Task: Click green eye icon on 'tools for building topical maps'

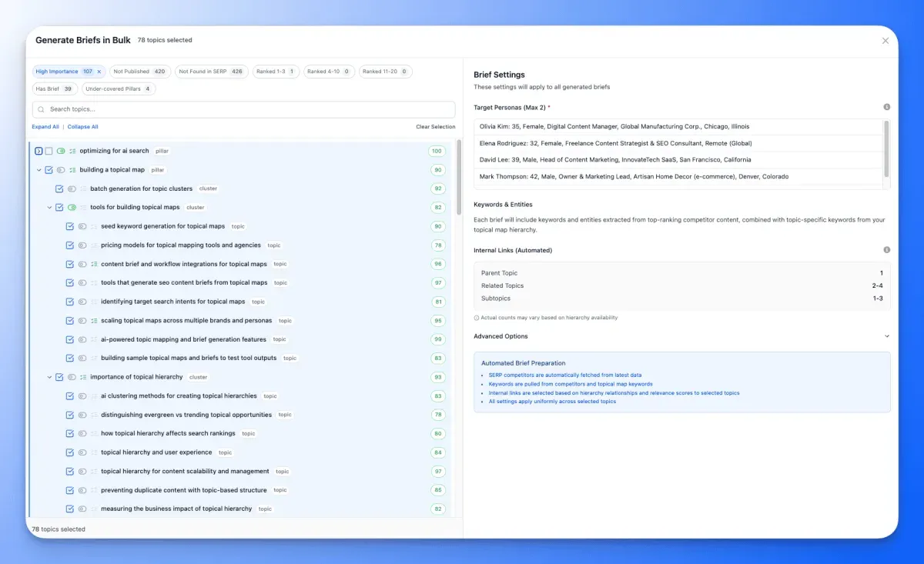Action: click(72, 208)
